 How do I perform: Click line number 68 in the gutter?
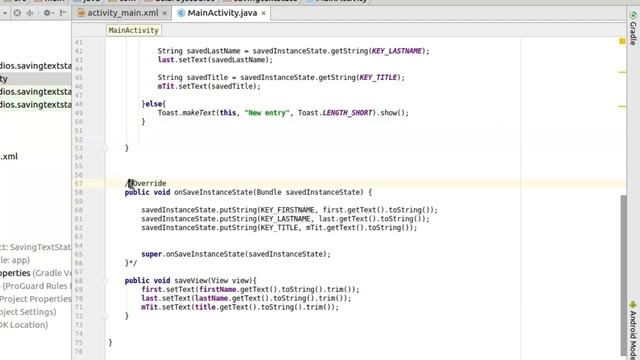point(78,281)
